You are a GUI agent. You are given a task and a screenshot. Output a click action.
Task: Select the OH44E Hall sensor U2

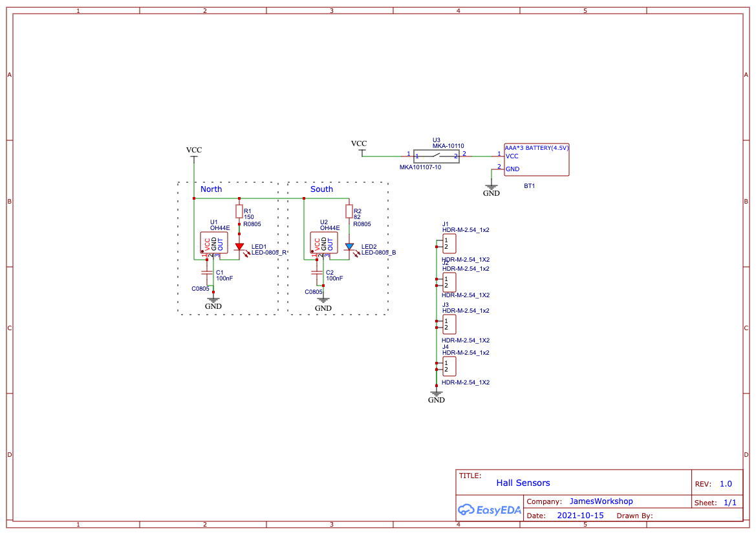pyautogui.click(x=324, y=242)
